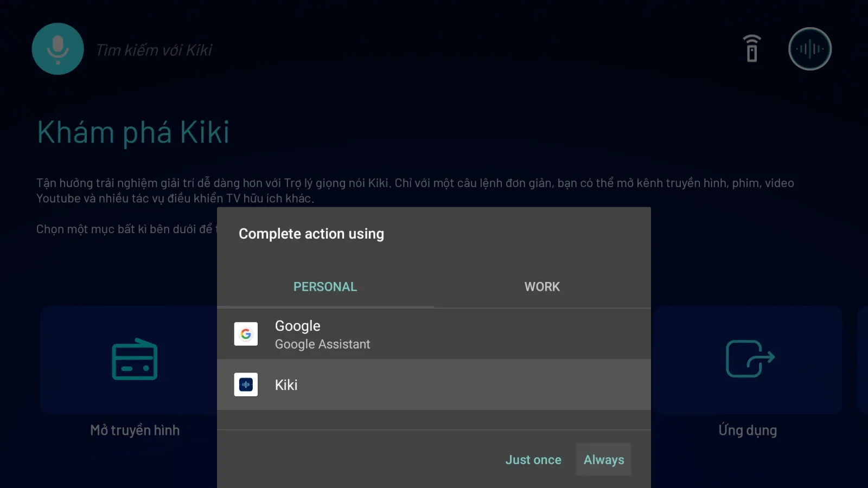Click the Ứng dụng label

coord(748,430)
